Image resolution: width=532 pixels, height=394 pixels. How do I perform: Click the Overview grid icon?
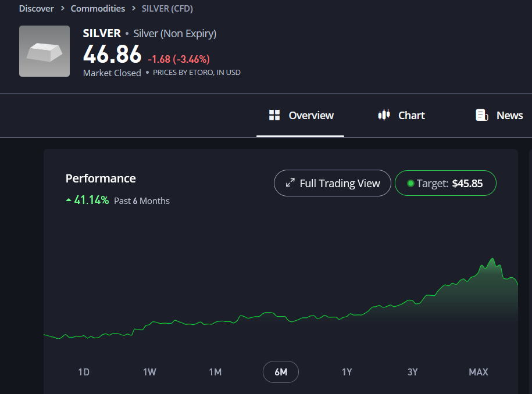[x=274, y=115]
